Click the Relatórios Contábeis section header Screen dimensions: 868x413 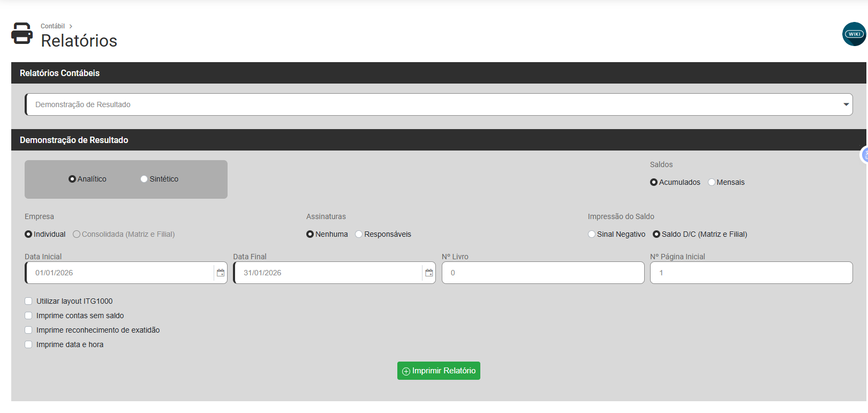click(439, 73)
